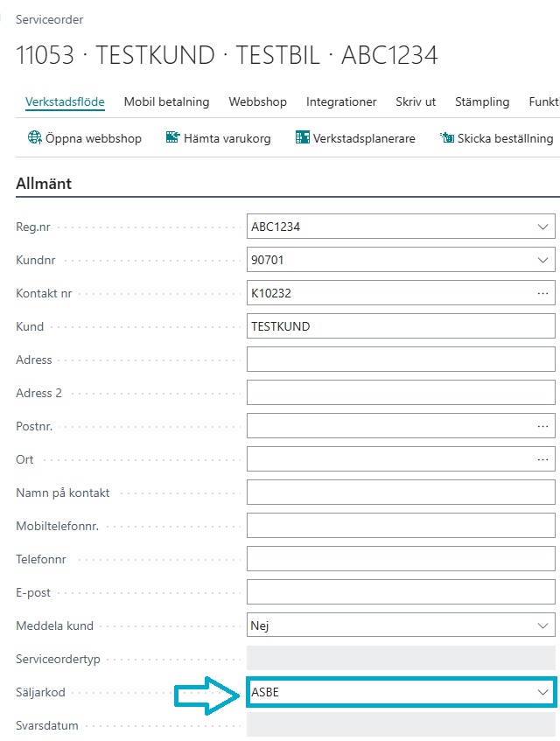The height and width of the screenshot is (741, 560).
Task: Open lookup ellipsis for Kontakt nr
Action: point(542,294)
